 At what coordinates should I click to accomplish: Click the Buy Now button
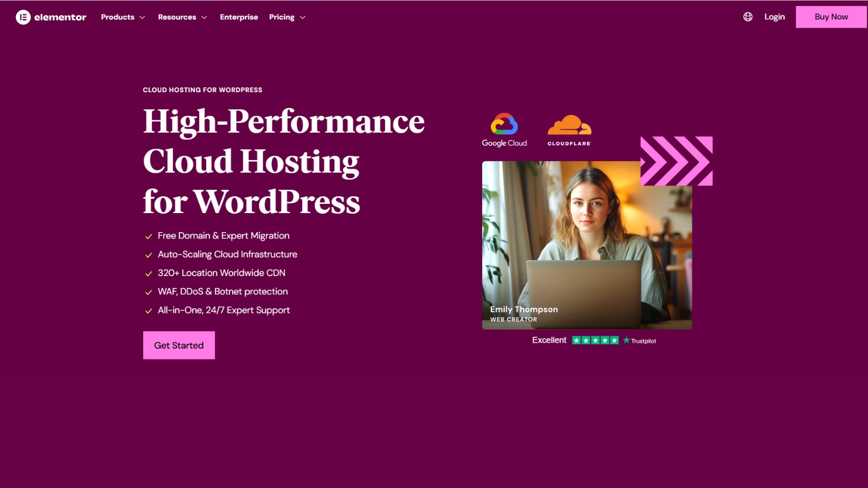click(831, 17)
